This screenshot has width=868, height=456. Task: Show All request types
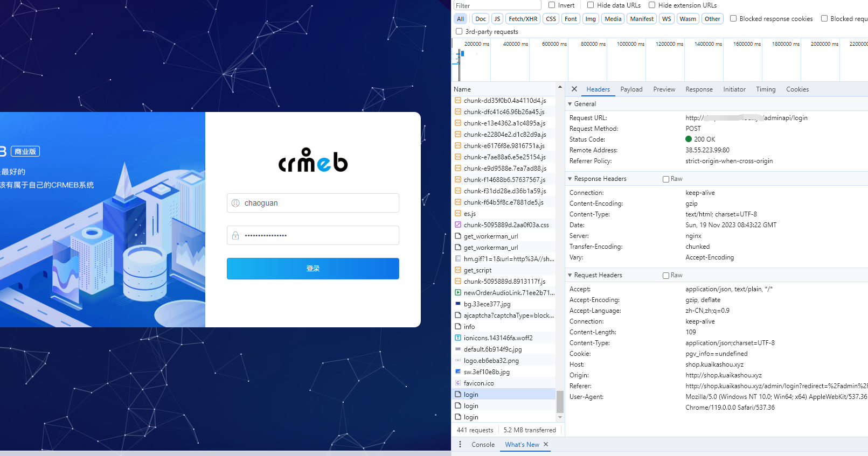(460, 19)
